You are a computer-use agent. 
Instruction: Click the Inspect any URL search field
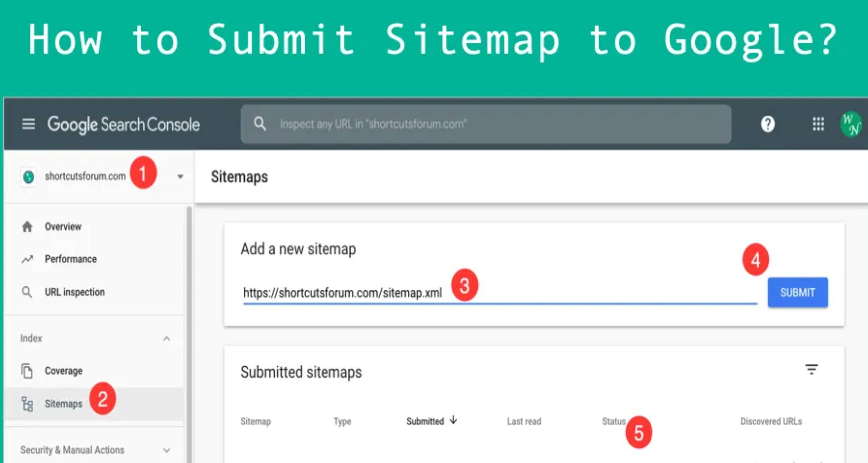tap(486, 124)
